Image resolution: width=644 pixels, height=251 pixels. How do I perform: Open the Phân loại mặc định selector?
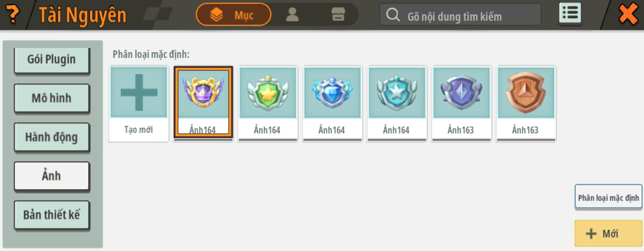[608, 198]
